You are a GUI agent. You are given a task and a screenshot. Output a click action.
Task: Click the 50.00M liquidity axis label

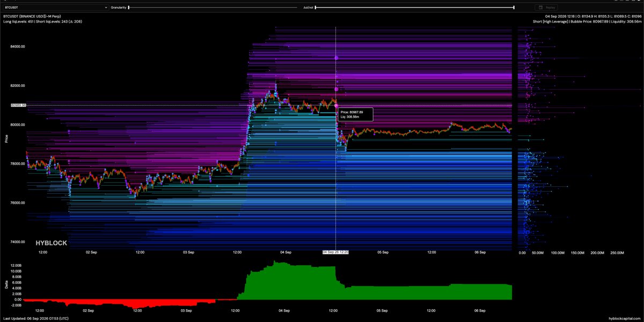point(538,252)
